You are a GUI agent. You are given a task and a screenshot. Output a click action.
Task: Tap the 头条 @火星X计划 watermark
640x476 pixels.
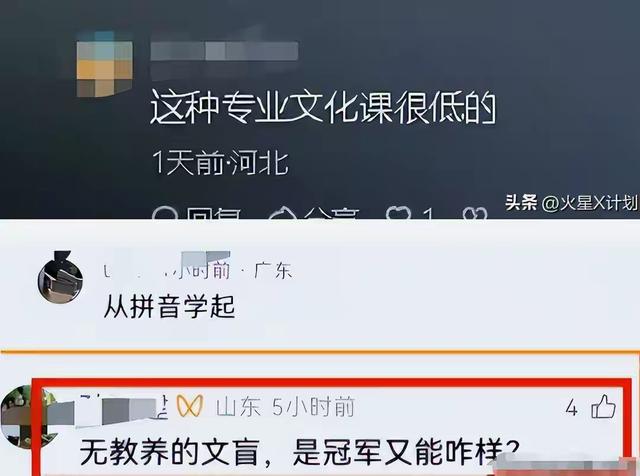[571, 202]
